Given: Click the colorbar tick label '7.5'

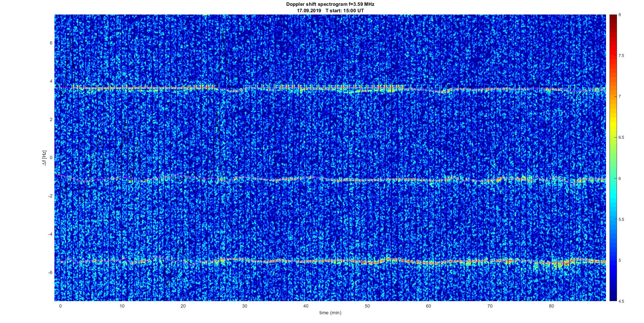Looking at the screenshot, I should coord(621,56).
